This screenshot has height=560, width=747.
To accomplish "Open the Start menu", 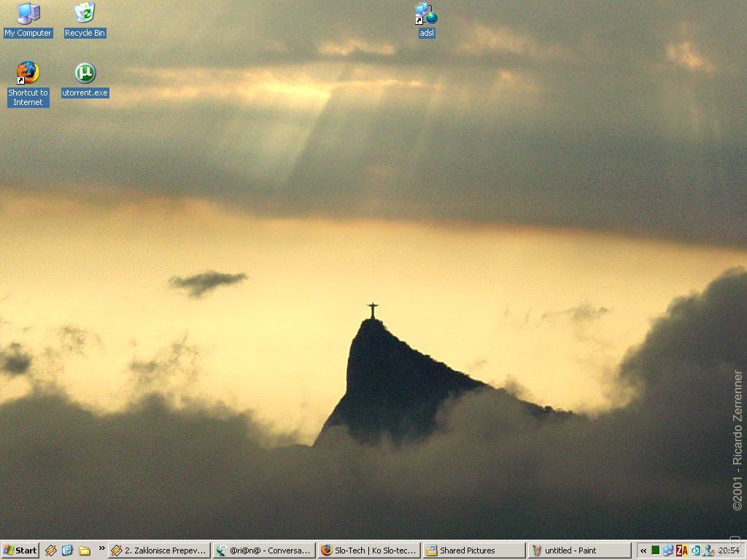I will pyautogui.click(x=20, y=551).
